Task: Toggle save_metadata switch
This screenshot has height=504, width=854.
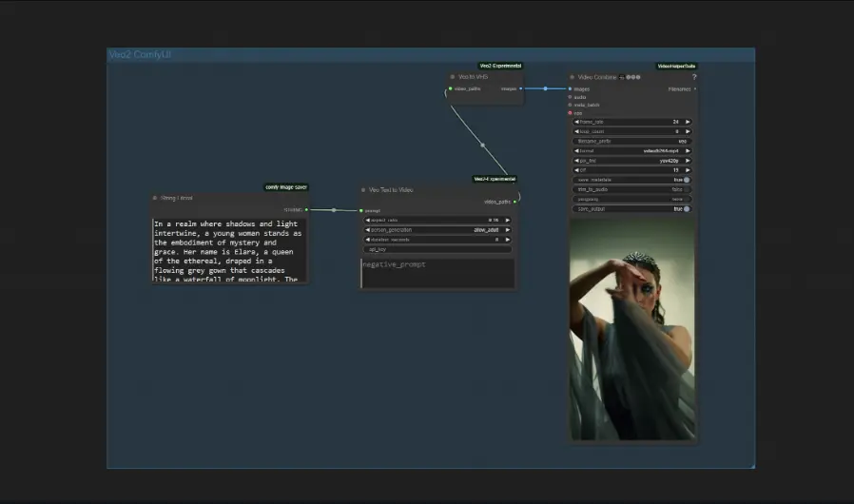Action: 686,180
